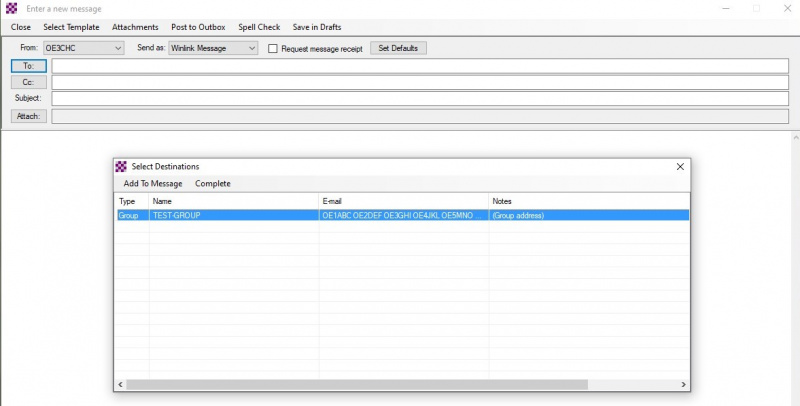Close the Enter a new message window
The image size is (800, 406).
click(787, 8)
